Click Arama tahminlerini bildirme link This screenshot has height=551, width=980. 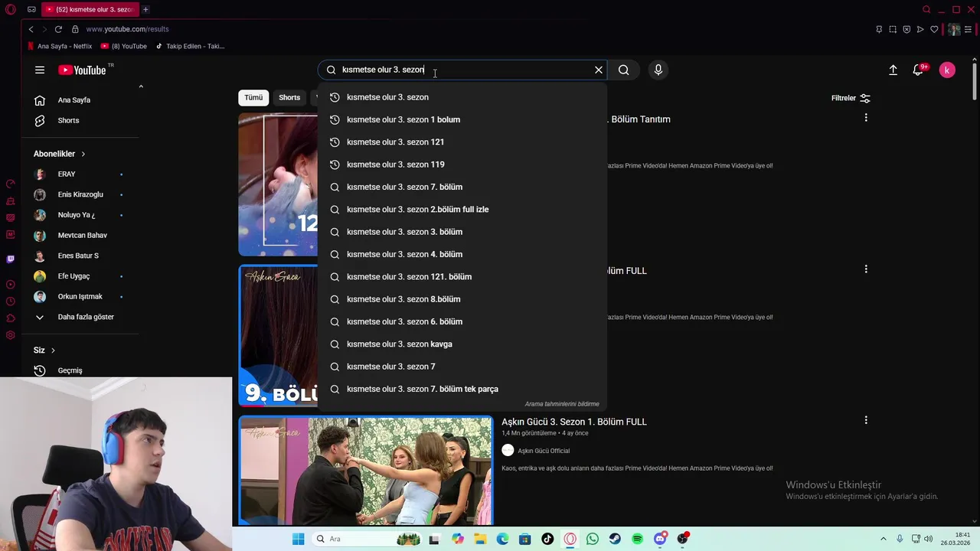click(562, 404)
